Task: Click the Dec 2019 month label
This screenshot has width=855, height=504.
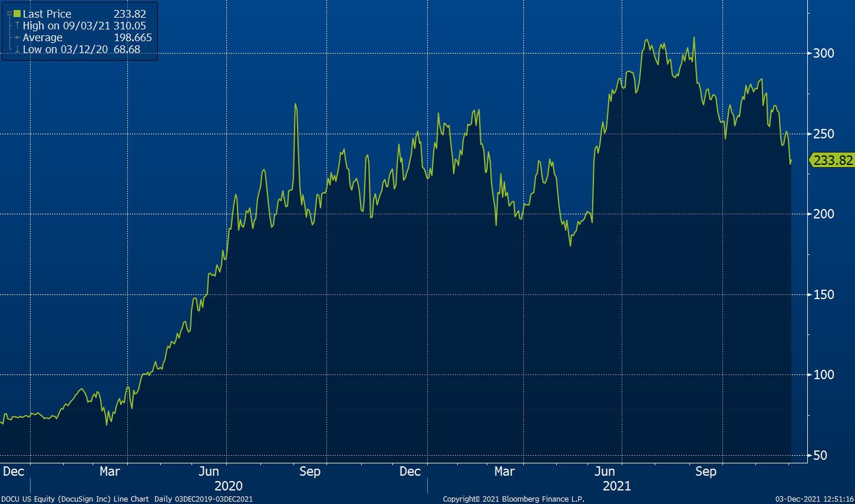Action: point(14,472)
